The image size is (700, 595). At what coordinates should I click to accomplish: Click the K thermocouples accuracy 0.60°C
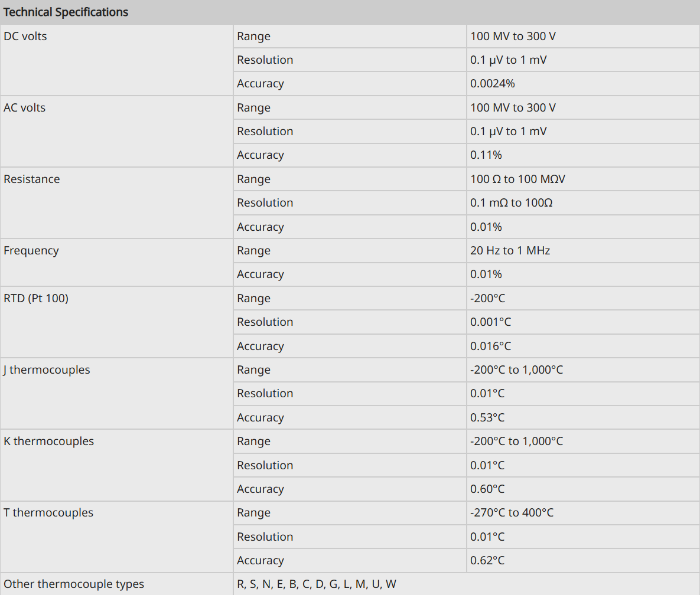pyautogui.click(x=487, y=489)
